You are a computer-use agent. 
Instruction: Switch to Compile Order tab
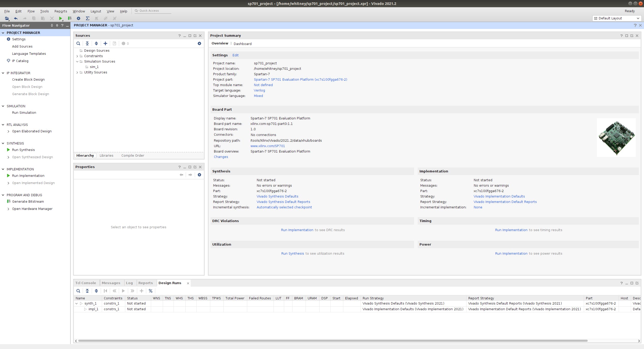(x=133, y=155)
